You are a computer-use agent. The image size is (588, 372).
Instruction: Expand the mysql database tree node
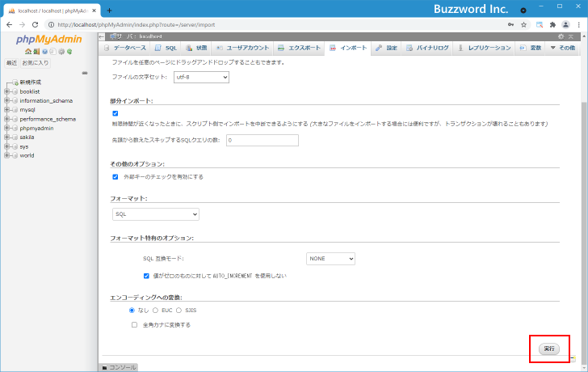point(6,110)
